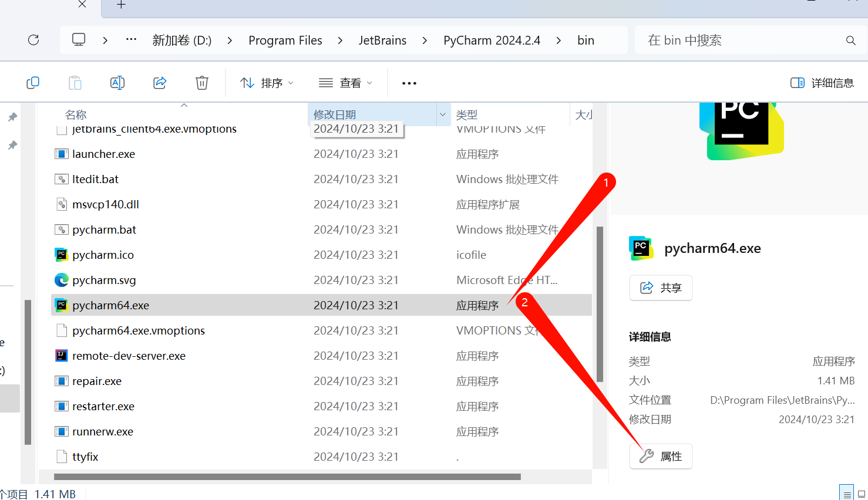Screen dimensions: 868x500
Task: Click the horizontal scrollbar under file list
Action: coord(287,477)
